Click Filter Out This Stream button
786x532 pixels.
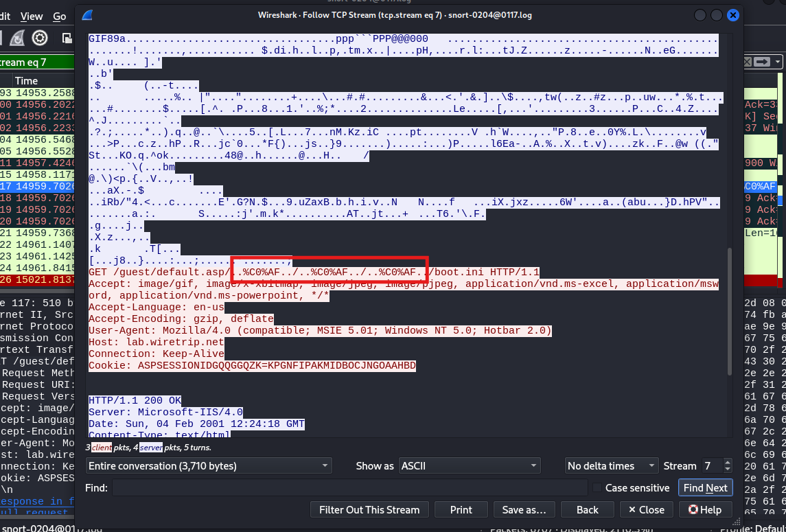[x=369, y=510]
